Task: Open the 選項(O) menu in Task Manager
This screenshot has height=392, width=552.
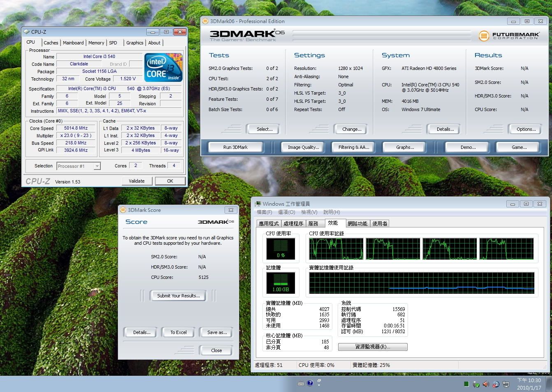Action: 287,212
